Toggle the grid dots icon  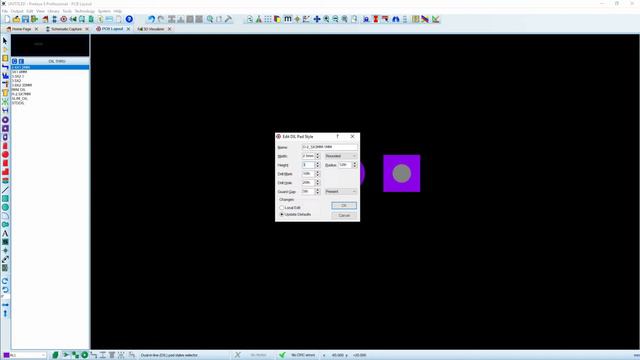(268, 19)
